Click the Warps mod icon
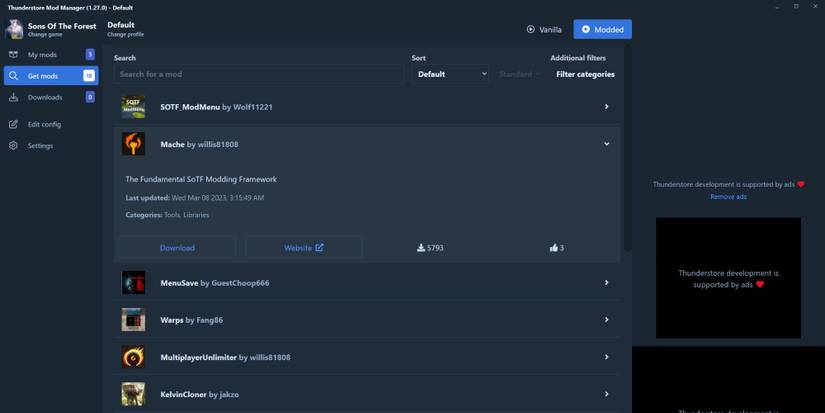825x413 pixels. click(133, 320)
